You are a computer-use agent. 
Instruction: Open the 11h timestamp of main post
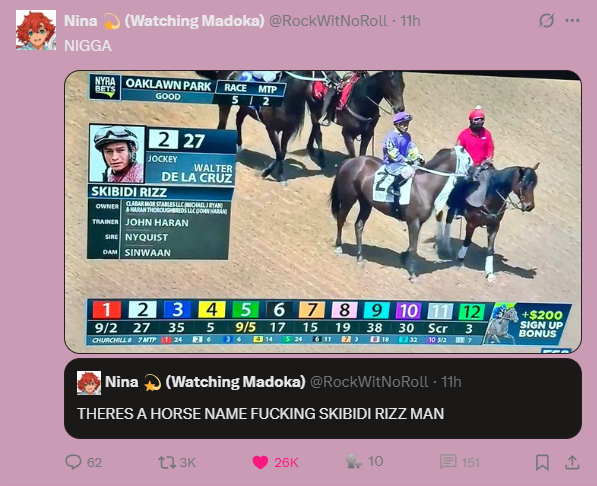[410, 21]
